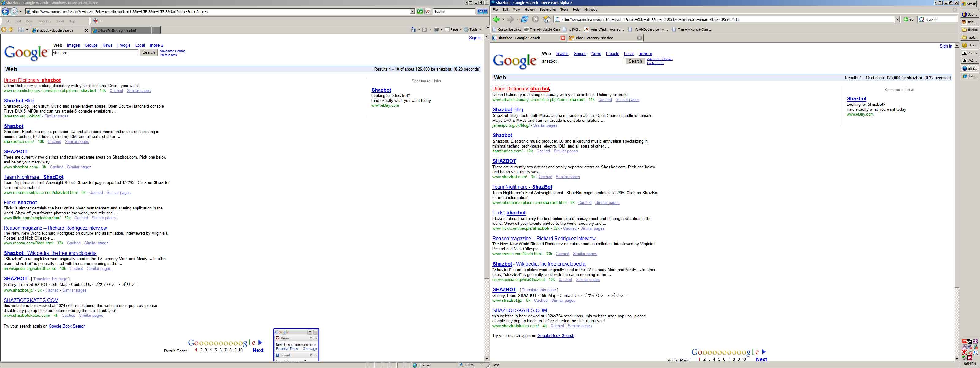This screenshot has height=368, width=980.
Task: Click the IE vertical scrollbar down arrow
Action: point(487,358)
